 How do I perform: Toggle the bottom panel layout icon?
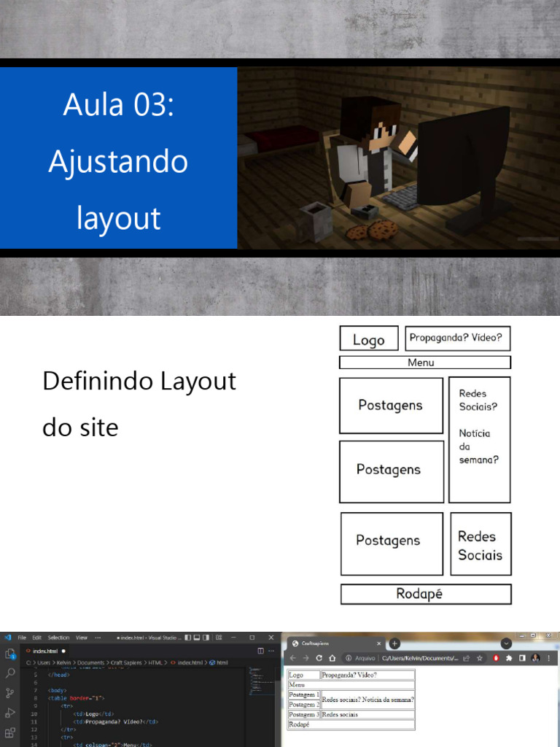pos(197,638)
